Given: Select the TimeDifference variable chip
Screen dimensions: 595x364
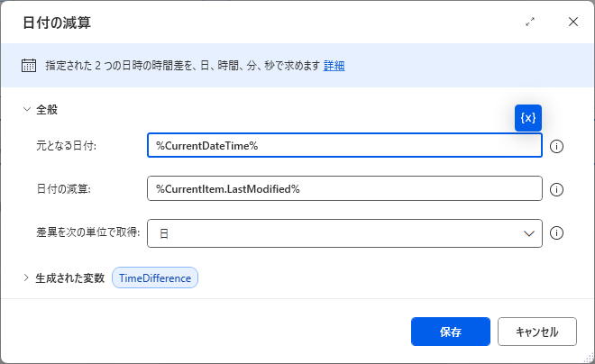Looking at the screenshot, I should tap(155, 278).
